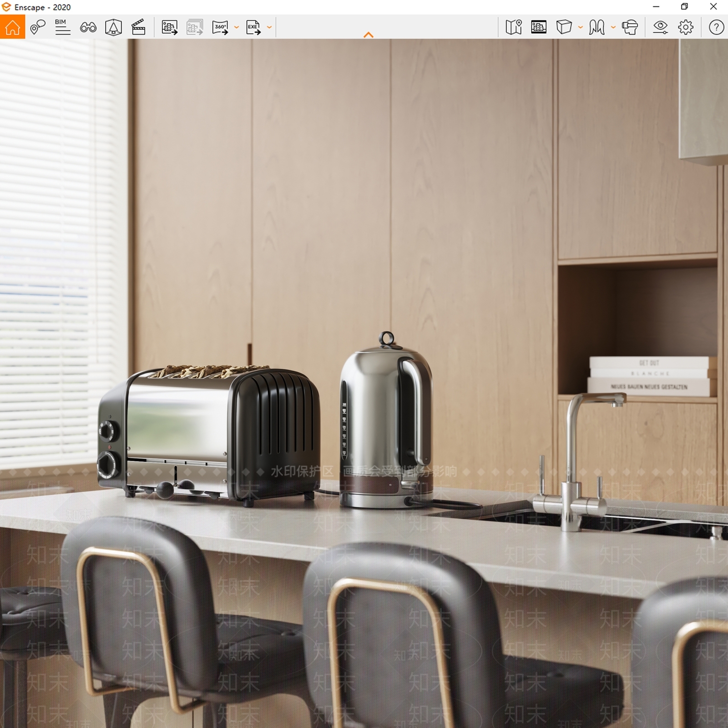Expand the EXE export options arrow
The height and width of the screenshot is (728, 728).
pyautogui.click(x=269, y=28)
